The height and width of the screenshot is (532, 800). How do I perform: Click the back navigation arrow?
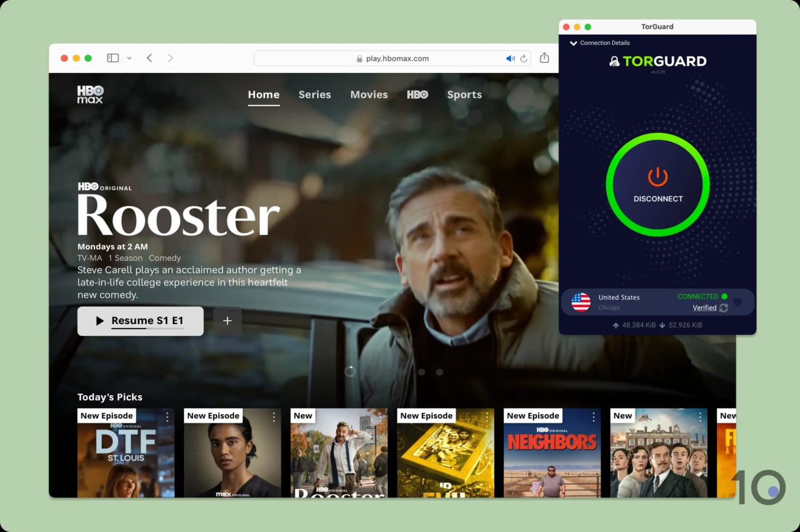click(149, 58)
